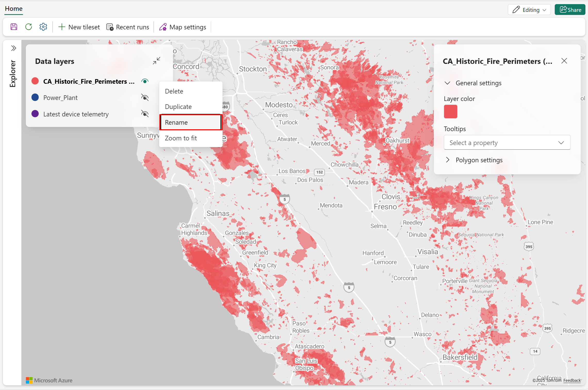Open the Tooltips Select a property dropdown
Viewport: 588px width, 390px height.
coord(507,143)
